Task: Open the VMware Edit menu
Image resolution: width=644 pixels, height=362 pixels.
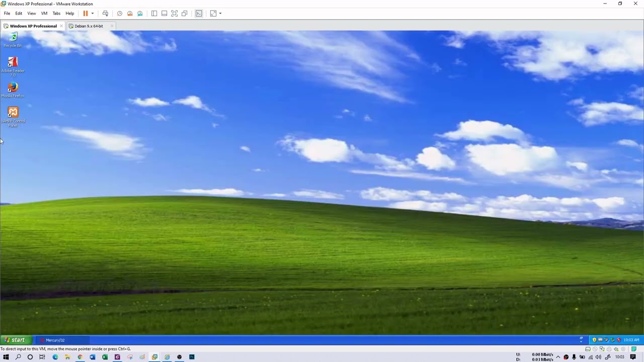Action: (x=19, y=14)
